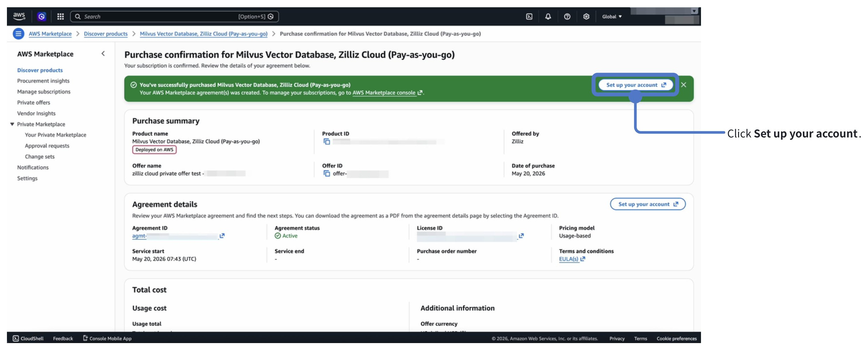Click the AWS Marketplace sidebar heading
868x350 pixels.
[45, 54]
